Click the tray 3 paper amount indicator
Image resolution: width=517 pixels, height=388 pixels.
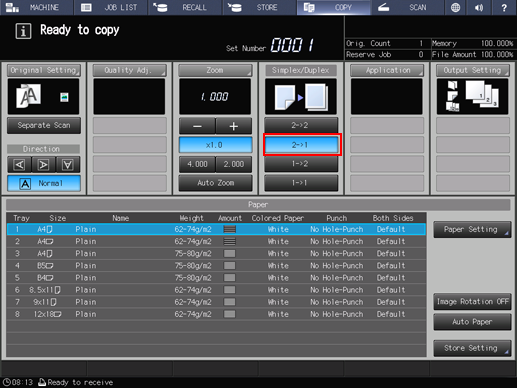tap(229, 254)
